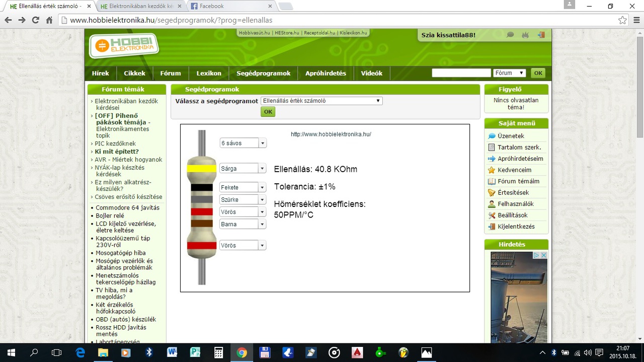Go to browser home page icon
Viewport: 644px width, 362px height.
49,20
